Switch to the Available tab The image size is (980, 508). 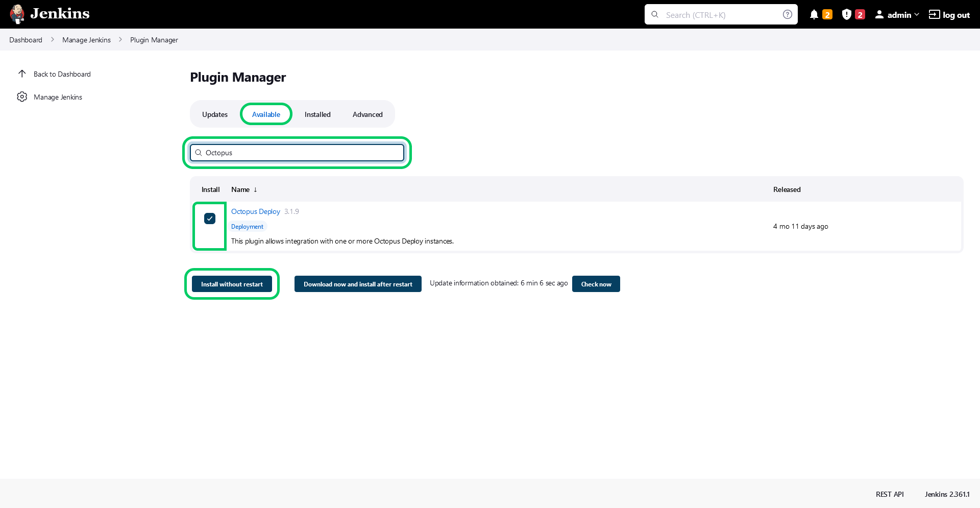(266, 114)
